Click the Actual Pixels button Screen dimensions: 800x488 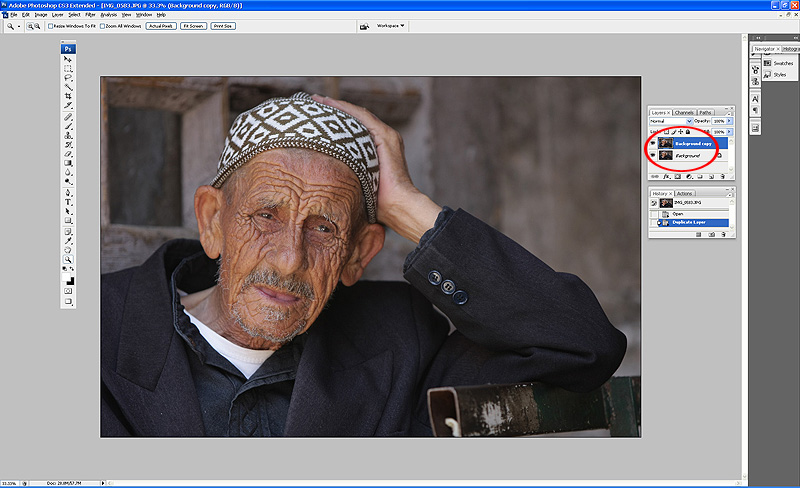[160, 26]
